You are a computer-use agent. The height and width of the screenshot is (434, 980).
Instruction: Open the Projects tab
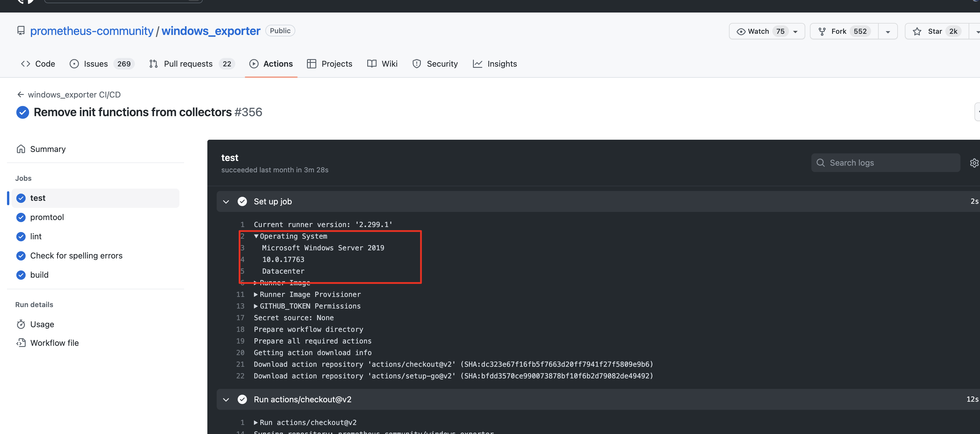(x=329, y=64)
